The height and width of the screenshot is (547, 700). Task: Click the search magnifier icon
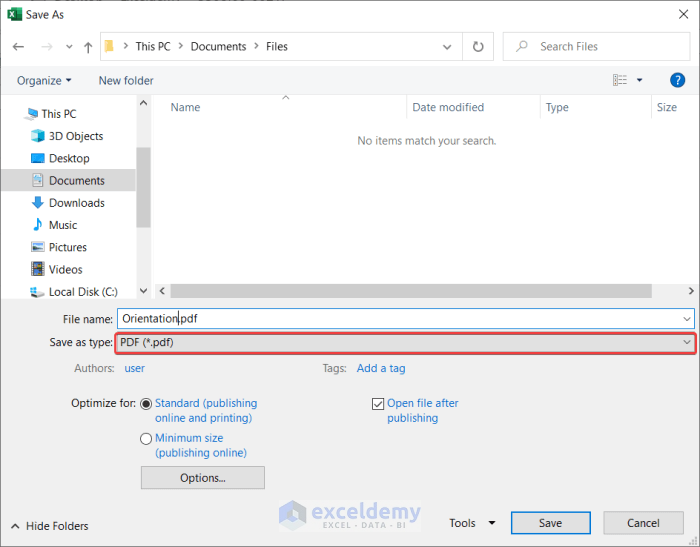(x=522, y=46)
